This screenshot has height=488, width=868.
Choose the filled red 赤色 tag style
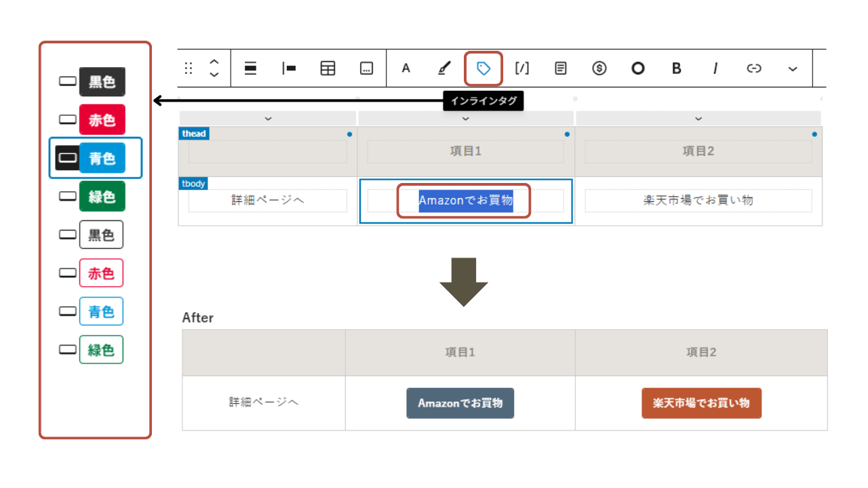102,120
